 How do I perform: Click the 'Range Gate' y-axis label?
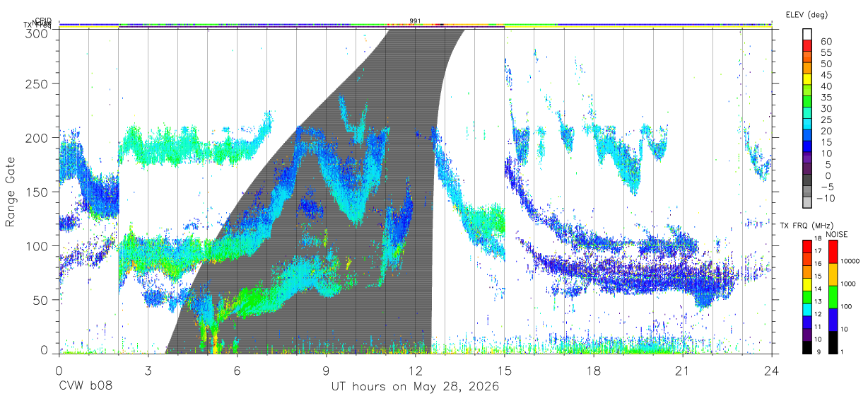pyautogui.click(x=11, y=191)
